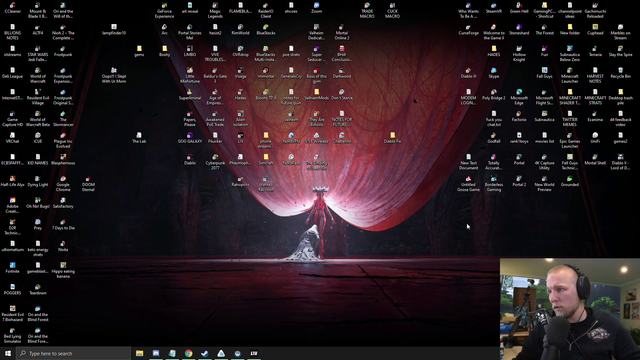Open File Explorer from the taskbar
Image resolution: width=640 pixels, height=360 pixels.
(x=140, y=353)
